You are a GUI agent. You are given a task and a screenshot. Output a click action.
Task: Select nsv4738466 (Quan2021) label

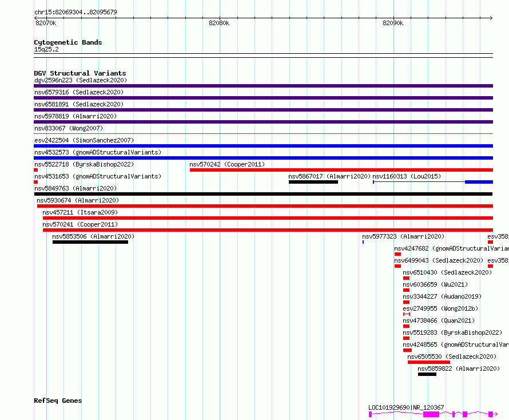(439, 320)
